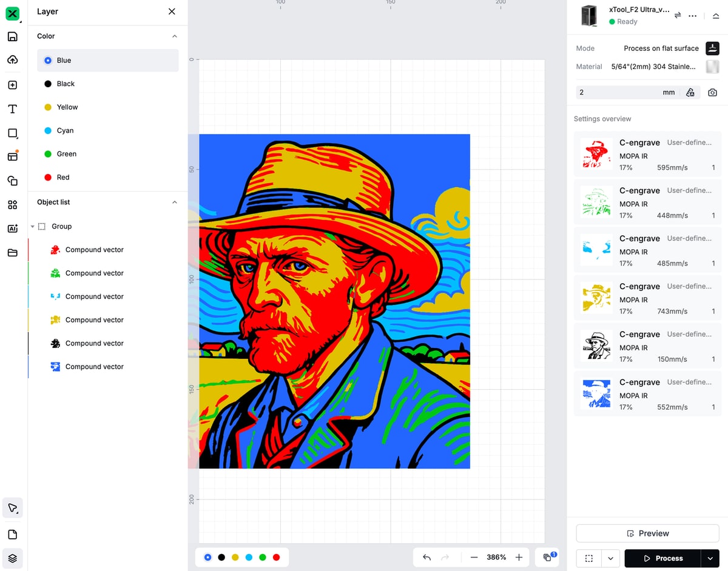The image size is (728, 571).
Task: Zoom in with the plus icon
Action: (519, 557)
